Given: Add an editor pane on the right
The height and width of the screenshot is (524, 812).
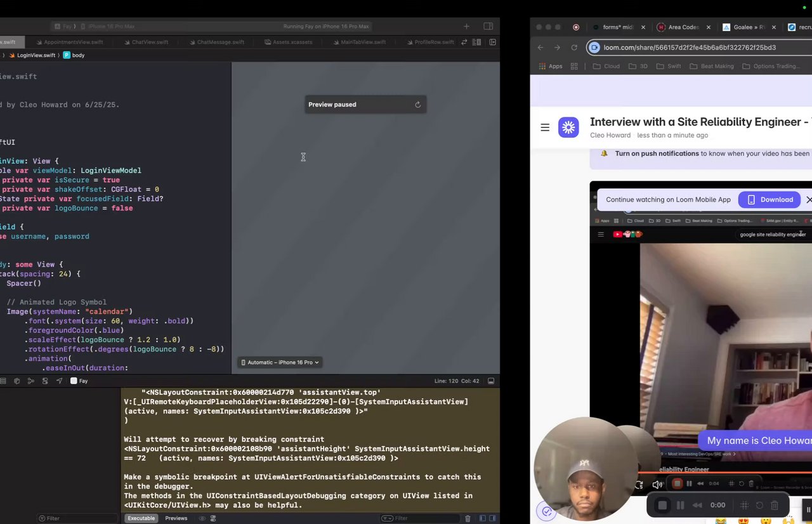Looking at the screenshot, I should click(492, 42).
